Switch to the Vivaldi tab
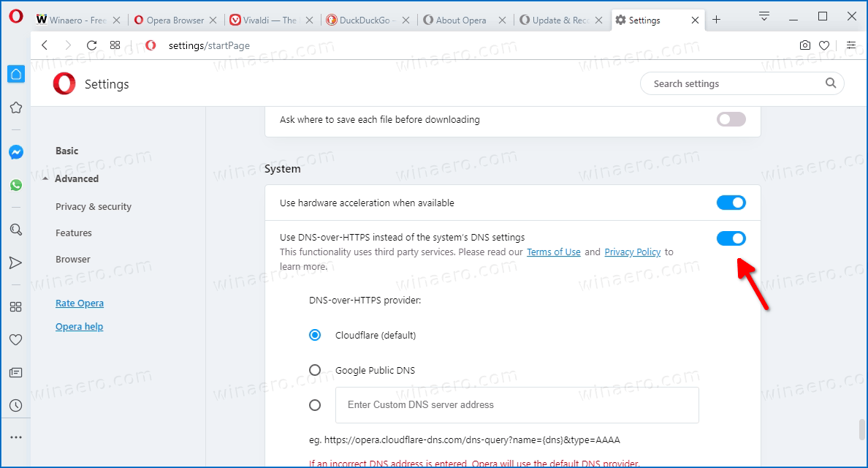 267,20
